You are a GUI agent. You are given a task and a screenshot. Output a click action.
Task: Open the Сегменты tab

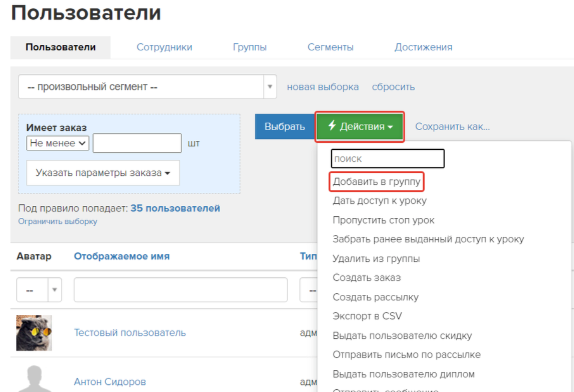coord(330,47)
